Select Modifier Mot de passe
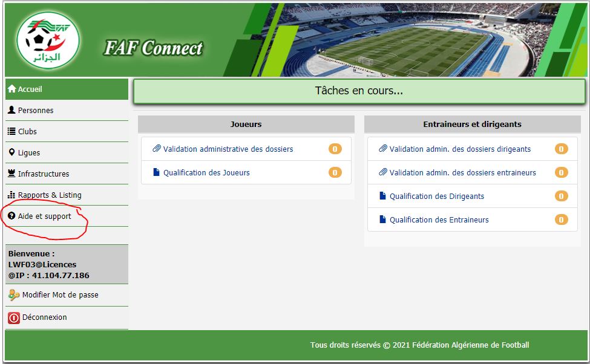This screenshot has height=364, width=590. point(60,295)
